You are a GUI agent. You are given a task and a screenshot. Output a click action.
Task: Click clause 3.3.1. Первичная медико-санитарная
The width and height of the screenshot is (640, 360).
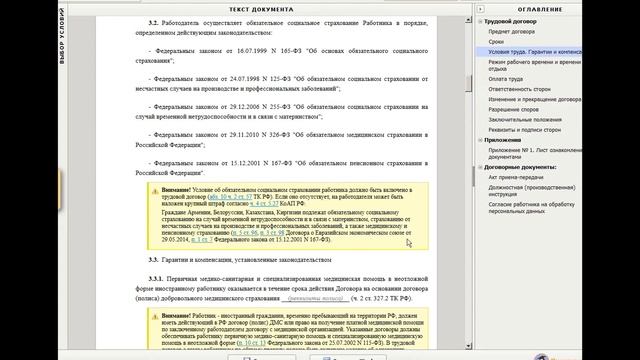[x=282, y=289]
